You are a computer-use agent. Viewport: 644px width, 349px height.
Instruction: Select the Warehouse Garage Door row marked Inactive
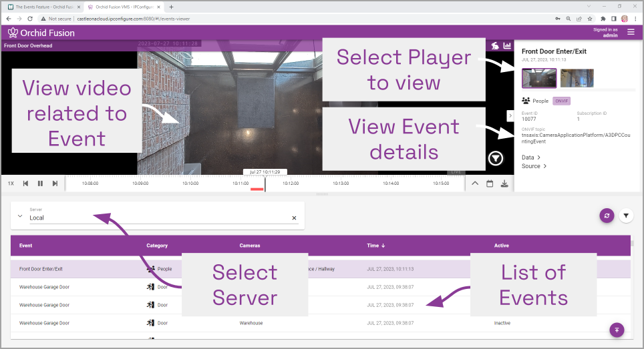321,323
